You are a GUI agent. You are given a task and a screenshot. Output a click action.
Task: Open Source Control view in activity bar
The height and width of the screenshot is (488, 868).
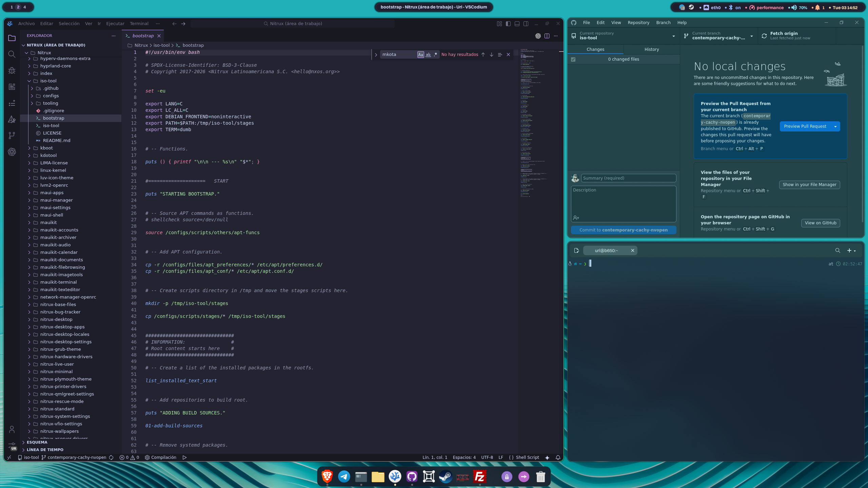click(x=12, y=136)
